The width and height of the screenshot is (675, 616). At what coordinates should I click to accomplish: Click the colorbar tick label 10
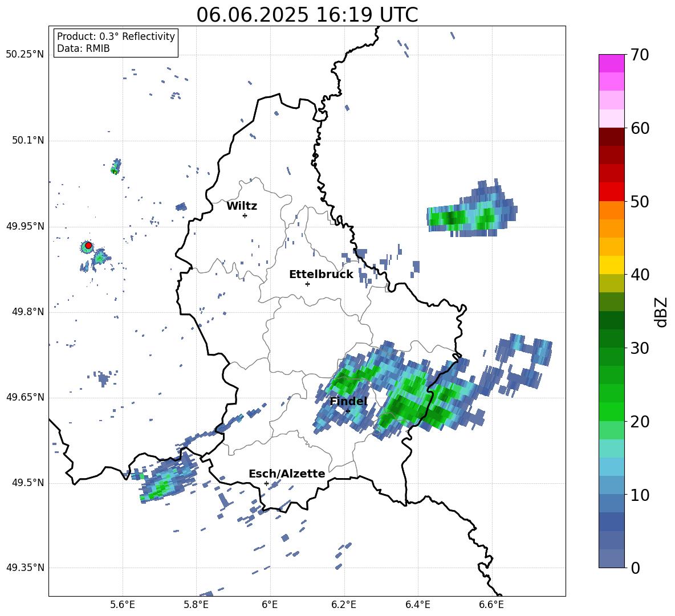click(x=639, y=495)
